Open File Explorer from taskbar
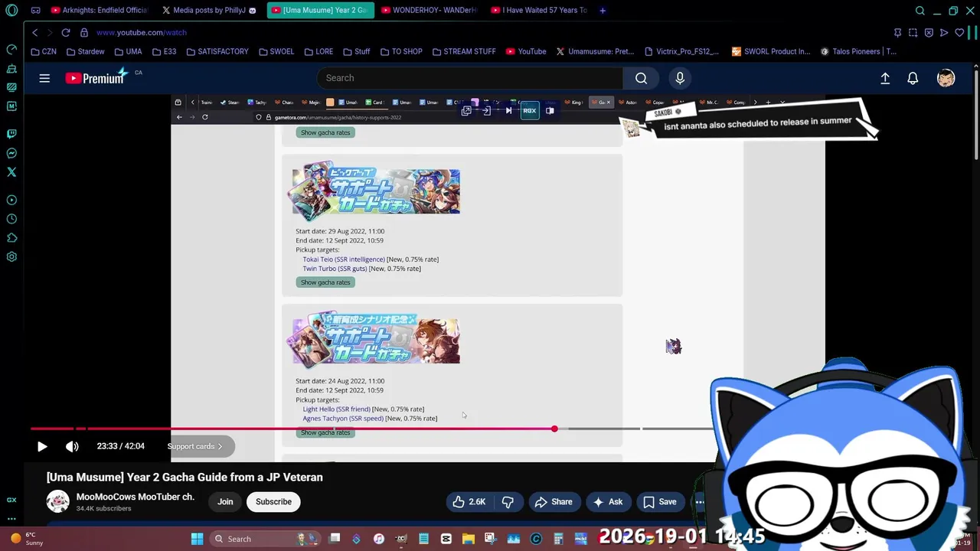Image resolution: width=980 pixels, height=551 pixels. point(469,539)
